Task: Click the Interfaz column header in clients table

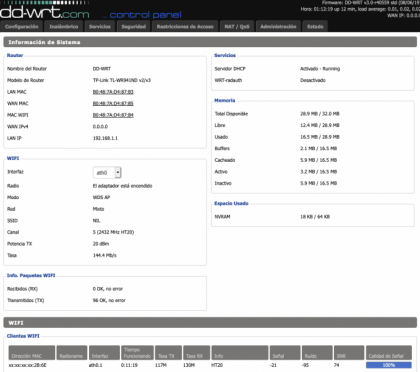Action: (x=104, y=353)
